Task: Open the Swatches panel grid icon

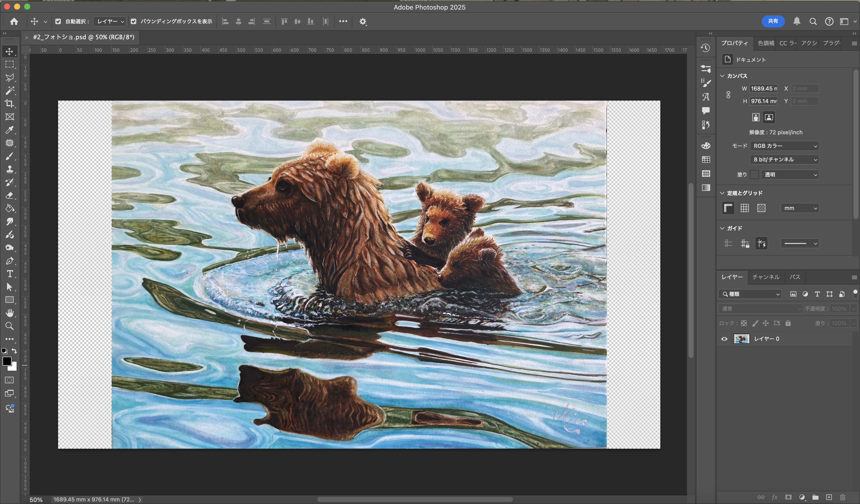Action: tap(706, 160)
